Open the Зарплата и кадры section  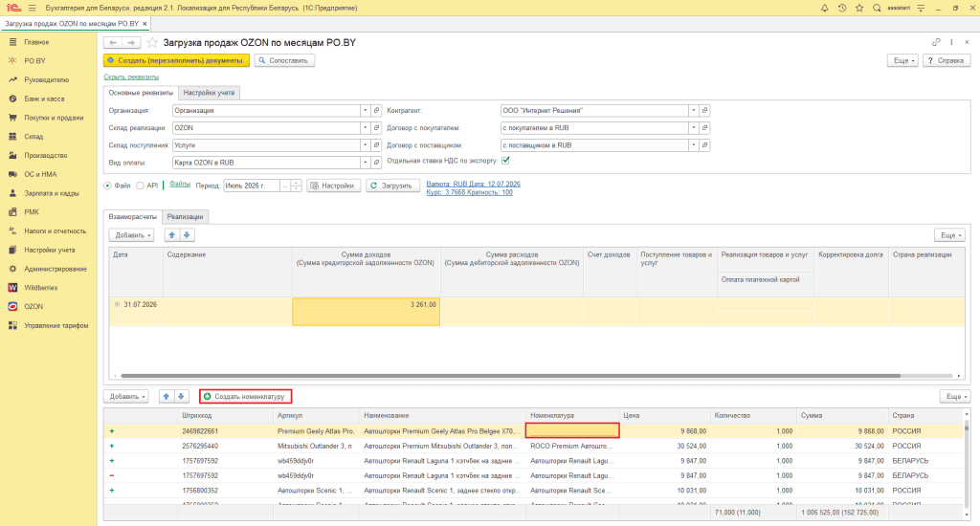[52, 193]
